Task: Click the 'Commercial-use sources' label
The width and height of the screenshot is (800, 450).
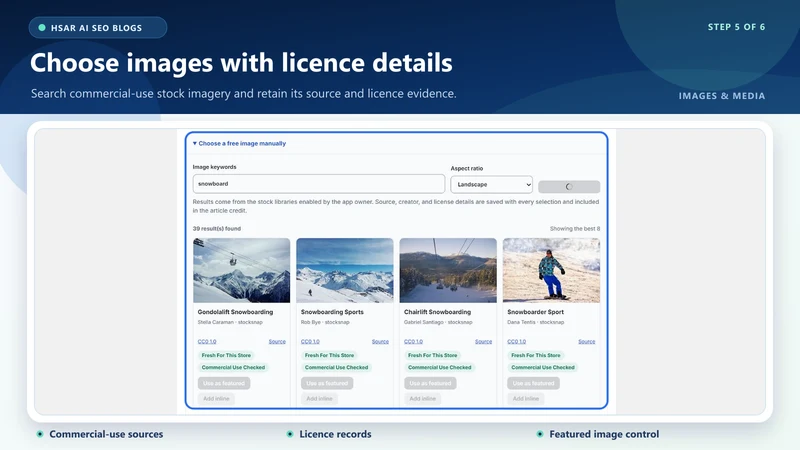Action: [x=106, y=434]
